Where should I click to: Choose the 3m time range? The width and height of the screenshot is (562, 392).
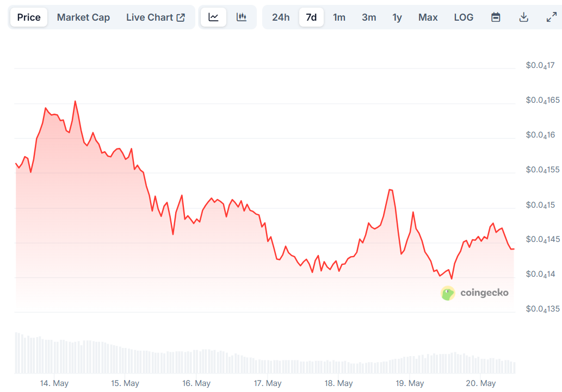369,17
